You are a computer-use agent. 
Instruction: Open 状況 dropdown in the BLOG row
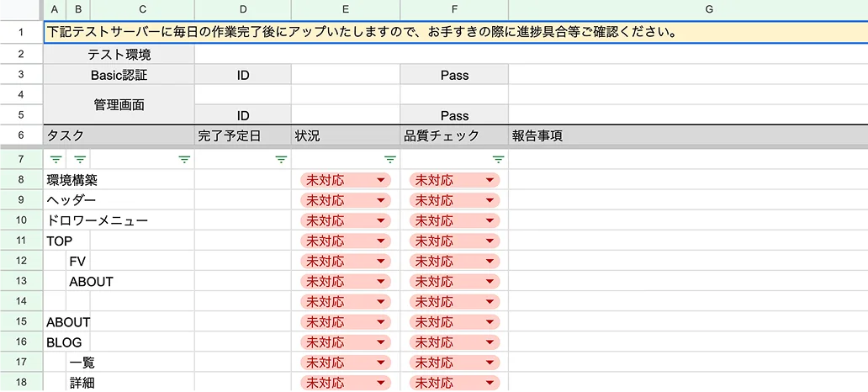[381, 342]
